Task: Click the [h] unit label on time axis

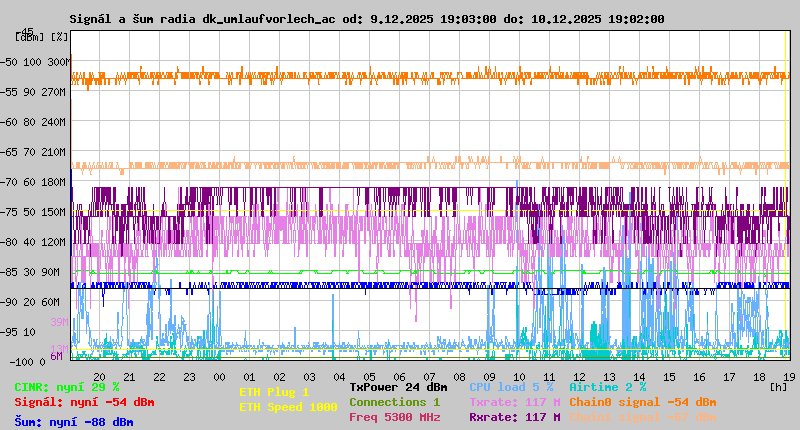Action: click(x=778, y=384)
